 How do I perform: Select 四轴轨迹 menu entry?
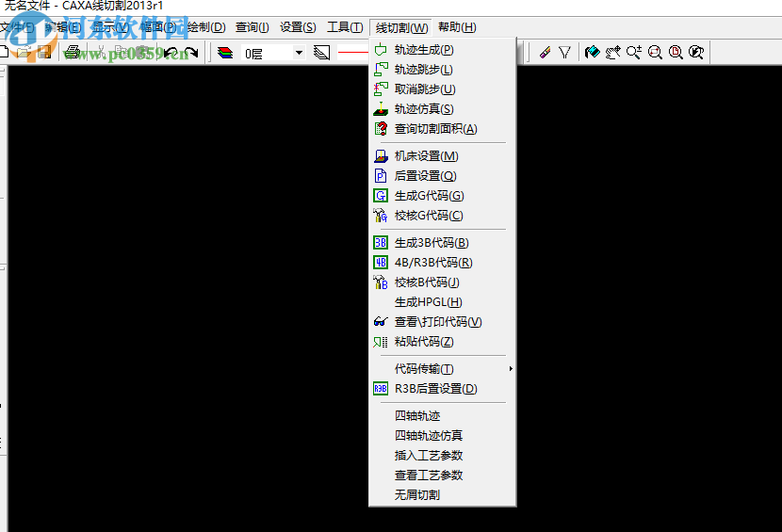[x=443, y=416]
